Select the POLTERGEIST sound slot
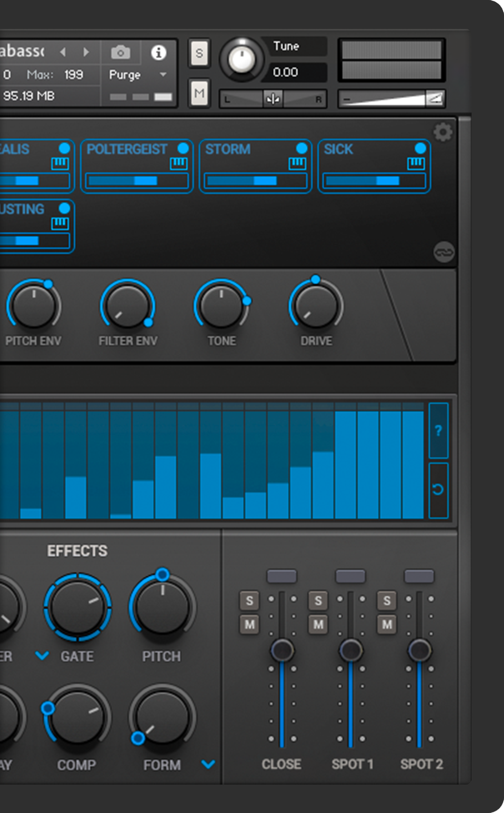The height and width of the screenshot is (813, 504). click(127, 149)
